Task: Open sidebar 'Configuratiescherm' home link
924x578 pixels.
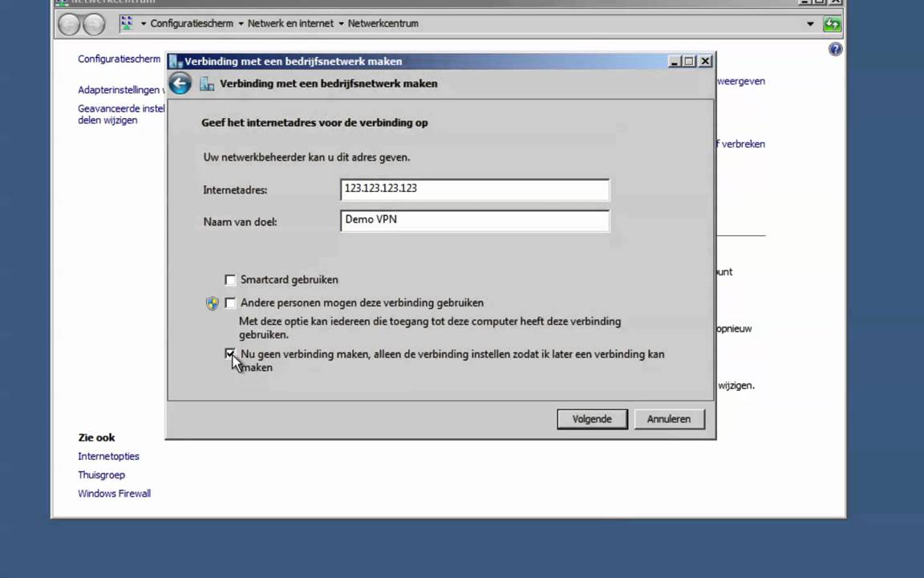Action: point(119,59)
